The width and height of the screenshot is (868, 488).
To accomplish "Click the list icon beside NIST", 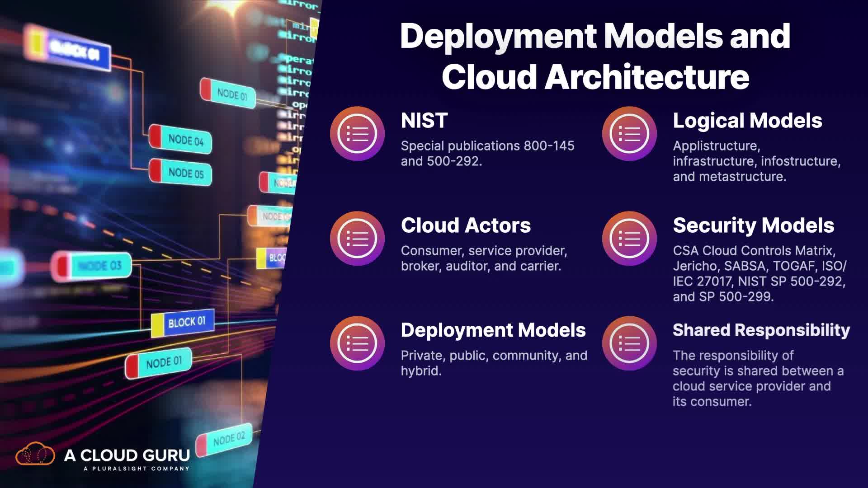I will point(357,134).
